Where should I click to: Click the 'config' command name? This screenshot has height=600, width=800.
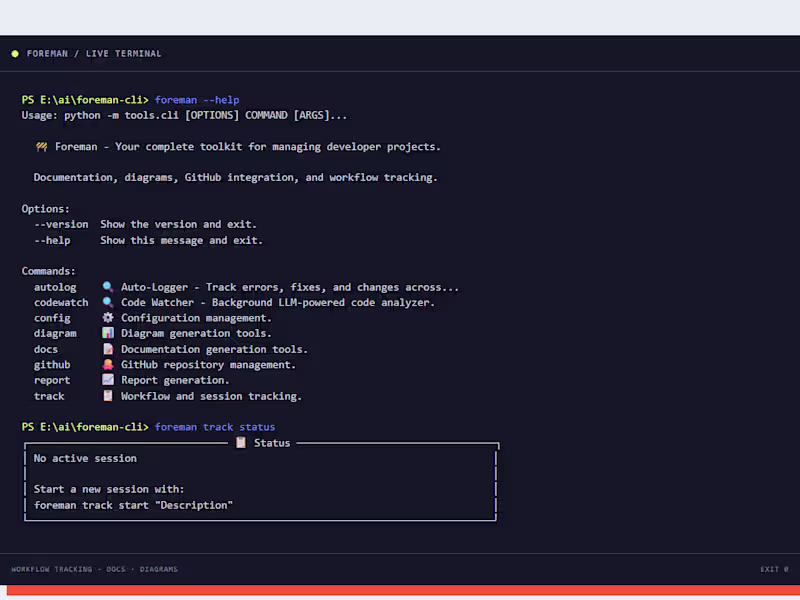click(52, 318)
